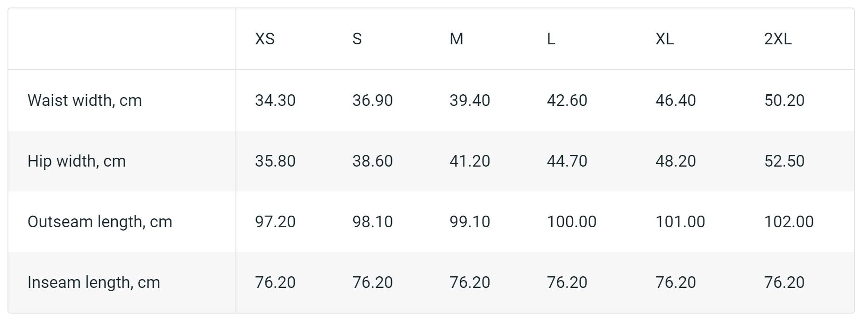This screenshot has width=868, height=322.
Task: Select the 41.20 hip width cell
Action: point(470,161)
